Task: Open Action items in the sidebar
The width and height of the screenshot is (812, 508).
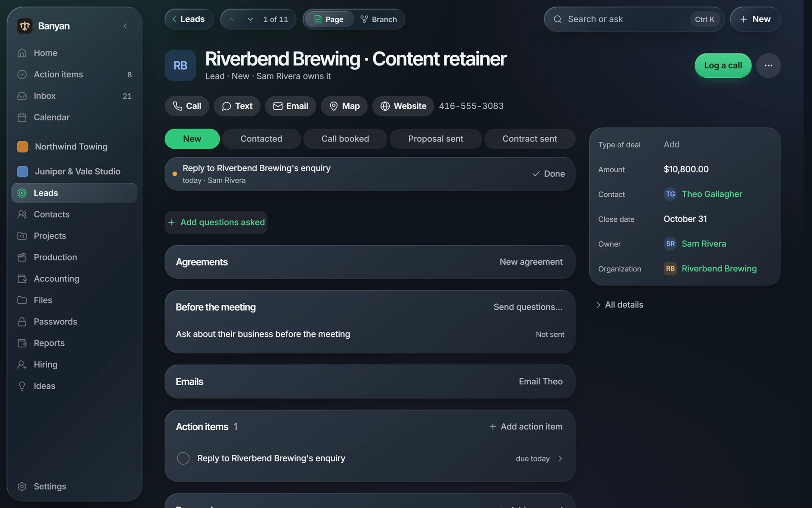Action: [74, 75]
